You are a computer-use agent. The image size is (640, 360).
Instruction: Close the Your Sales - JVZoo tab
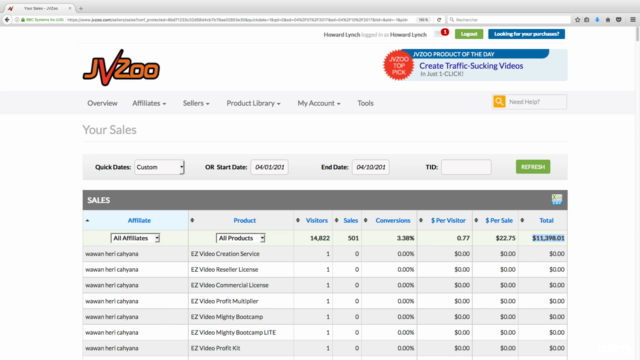70,8
